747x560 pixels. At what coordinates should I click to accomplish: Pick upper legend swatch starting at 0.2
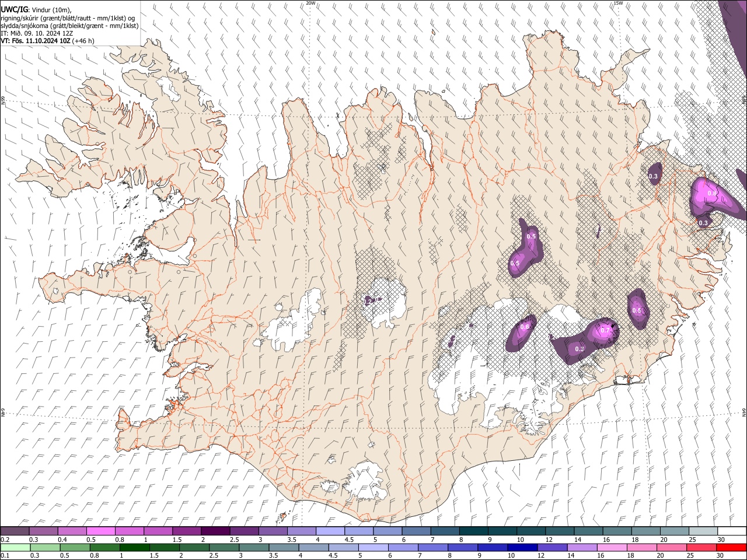(x=15, y=531)
